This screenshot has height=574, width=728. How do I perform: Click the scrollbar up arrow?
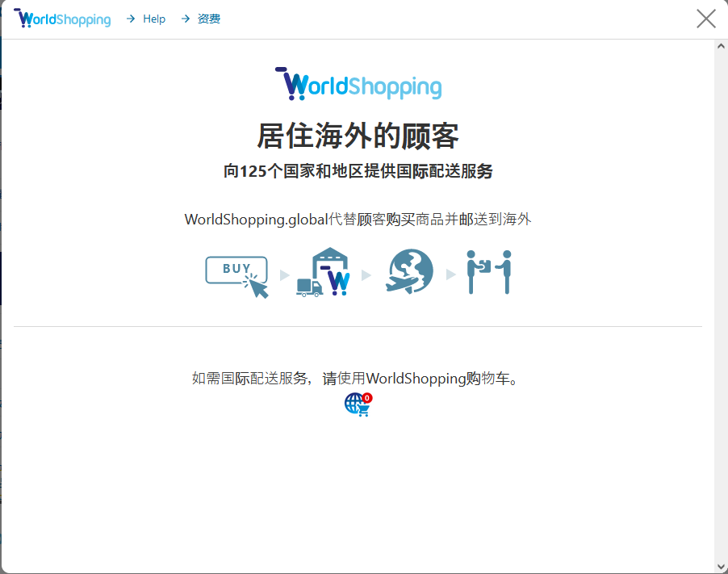pyautogui.click(x=721, y=46)
